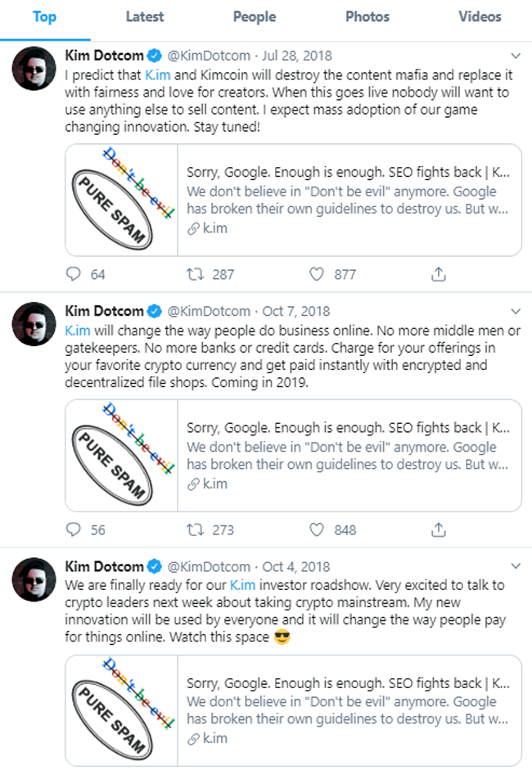532x770 pixels.
Task: Share the Jul 28, 2018 tweet
Action: 438,274
